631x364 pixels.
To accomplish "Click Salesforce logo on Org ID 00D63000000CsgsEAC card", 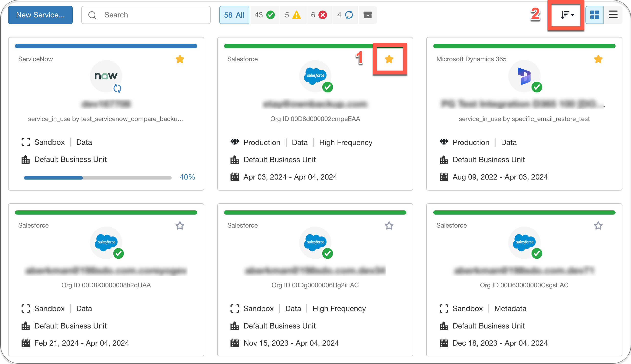I will [524, 242].
